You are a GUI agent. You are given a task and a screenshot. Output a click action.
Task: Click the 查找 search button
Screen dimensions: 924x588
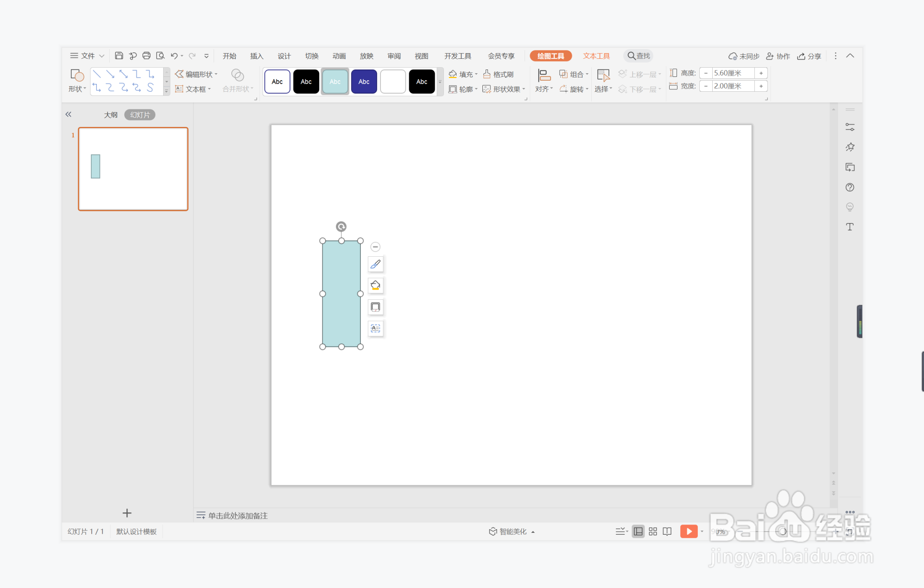pyautogui.click(x=639, y=56)
